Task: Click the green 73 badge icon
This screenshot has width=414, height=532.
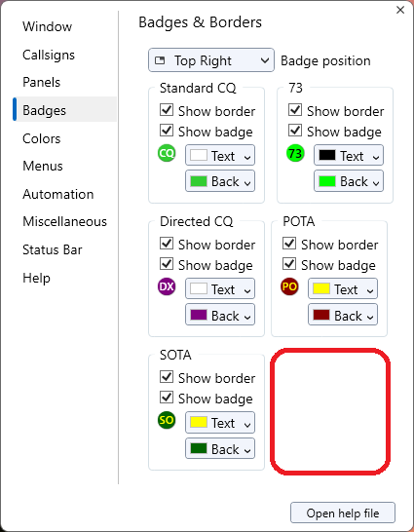Action: [295, 153]
